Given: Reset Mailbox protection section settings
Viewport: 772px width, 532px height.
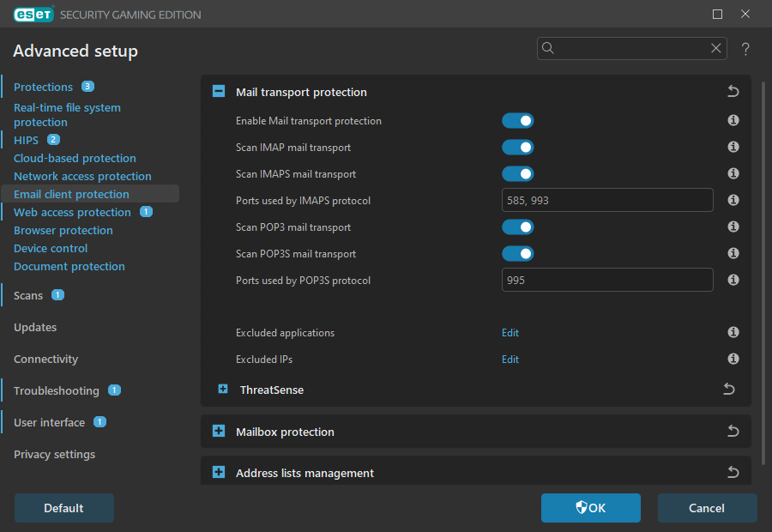Looking at the screenshot, I should pos(733,431).
